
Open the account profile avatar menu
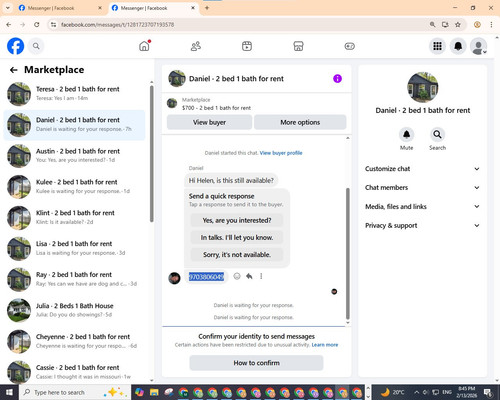[479, 46]
